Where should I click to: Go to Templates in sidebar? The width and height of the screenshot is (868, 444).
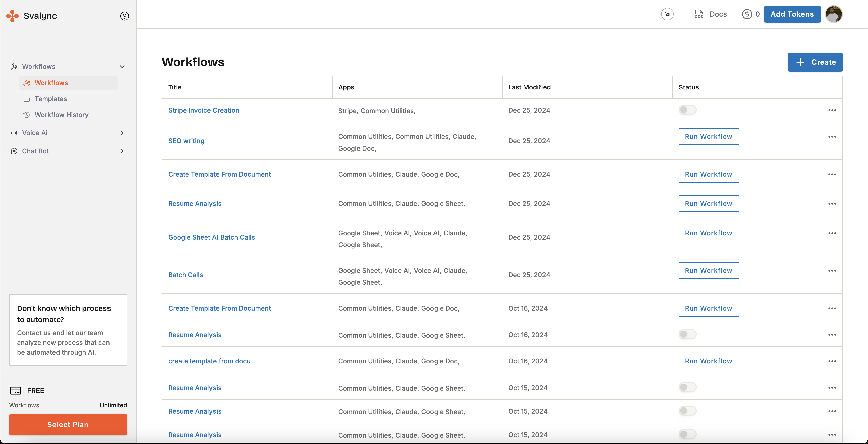pos(50,99)
